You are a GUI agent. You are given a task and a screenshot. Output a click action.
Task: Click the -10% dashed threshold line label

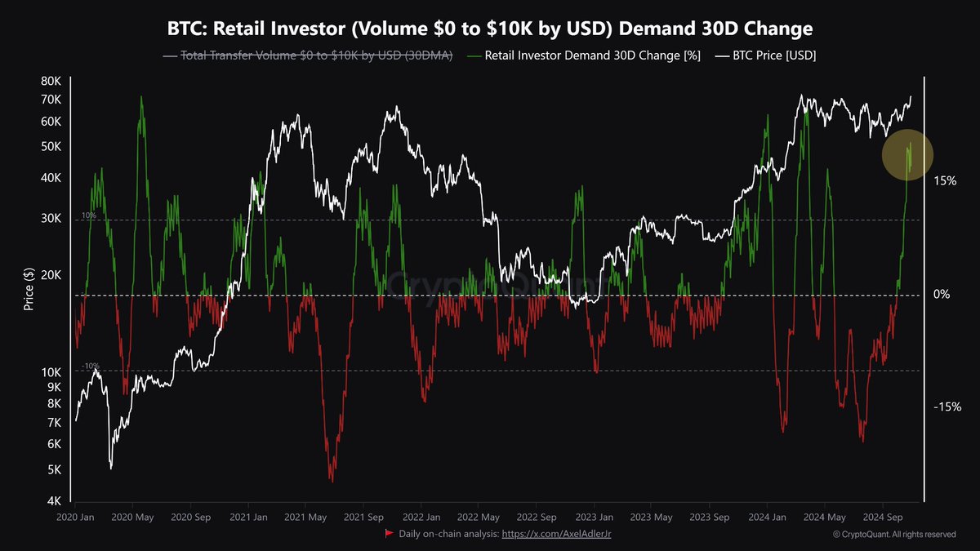[90, 366]
